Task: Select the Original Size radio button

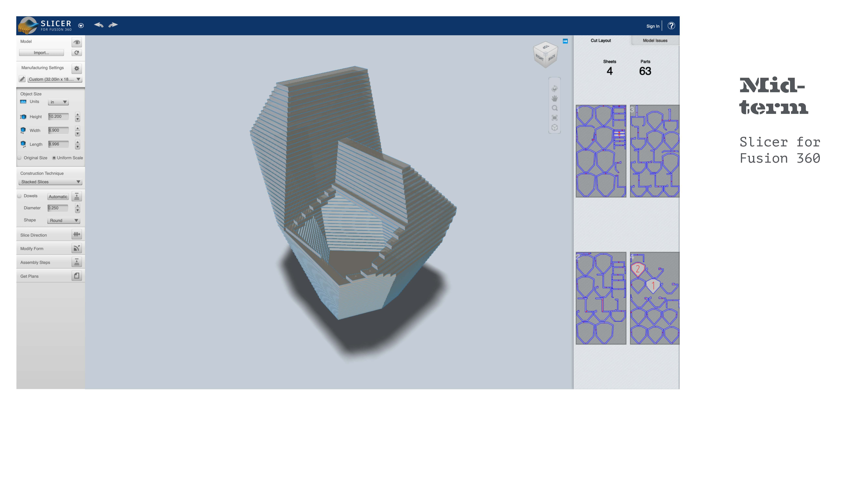Action: pyautogui.click(x=20, y=158)
